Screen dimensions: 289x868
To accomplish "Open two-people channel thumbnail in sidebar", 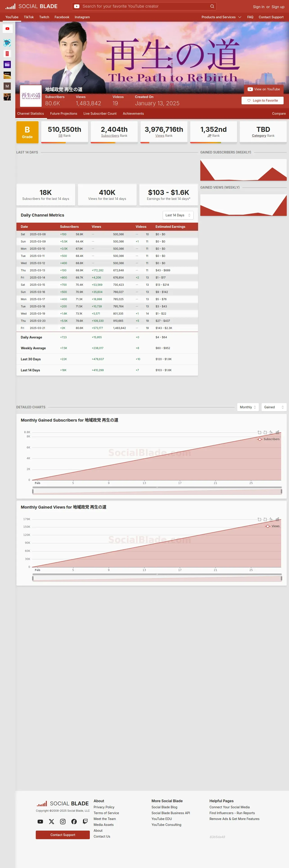I will coord(7,97).
